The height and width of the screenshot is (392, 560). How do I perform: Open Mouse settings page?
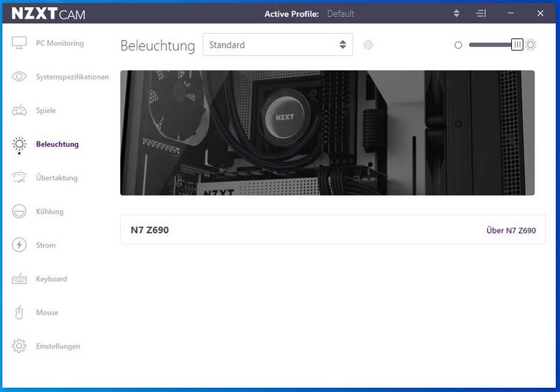click(x=47, y=312)
